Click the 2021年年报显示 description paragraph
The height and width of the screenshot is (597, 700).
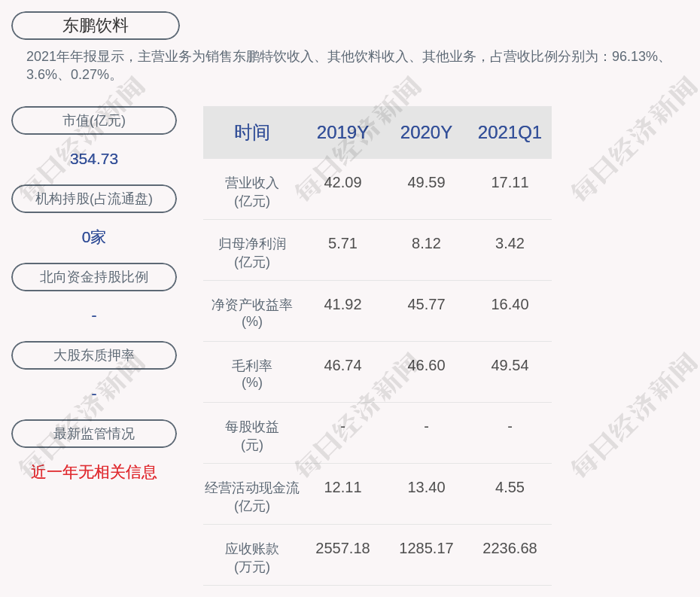pyautogui.click(x=346, y=65)
